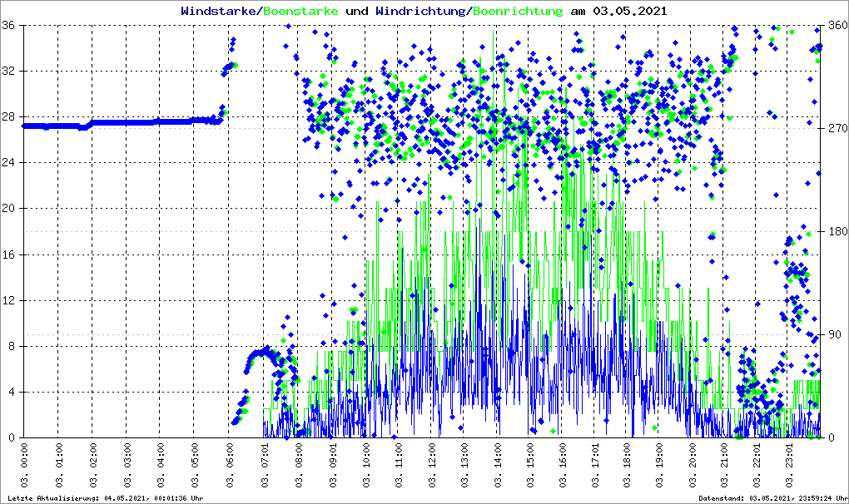Image resolution: width=849 pixels, height=504 pixels.
Task: Click the time label '03. 22:01'
Action: [757, 465]
